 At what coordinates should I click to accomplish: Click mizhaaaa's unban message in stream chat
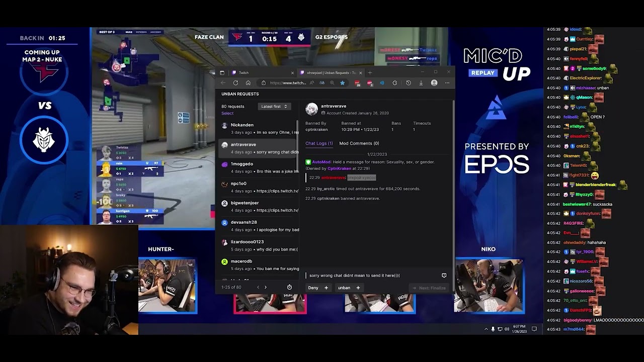[603, 88]
